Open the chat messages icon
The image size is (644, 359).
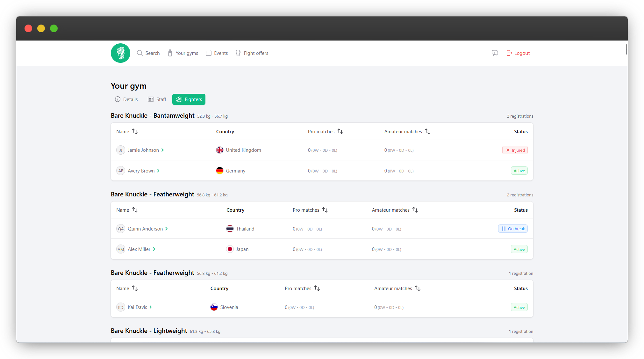point(495,53)
